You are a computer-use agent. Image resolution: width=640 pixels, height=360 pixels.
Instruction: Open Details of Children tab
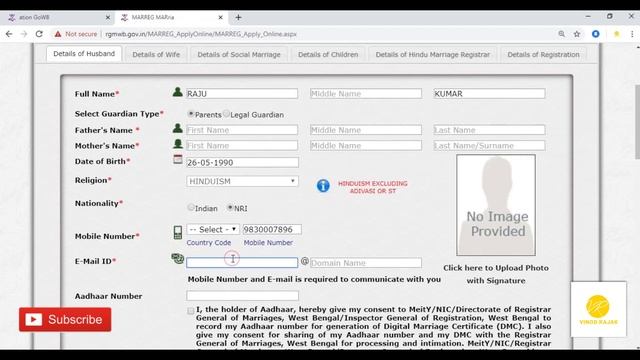click(x=328, y=54)
